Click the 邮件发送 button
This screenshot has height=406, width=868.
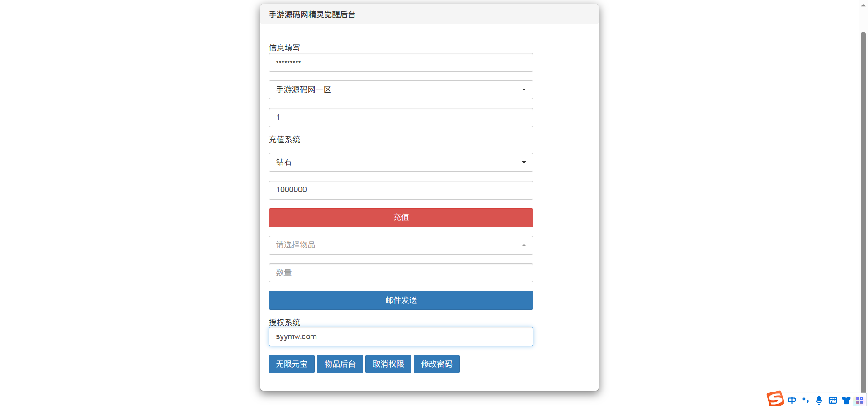[401, 300]
